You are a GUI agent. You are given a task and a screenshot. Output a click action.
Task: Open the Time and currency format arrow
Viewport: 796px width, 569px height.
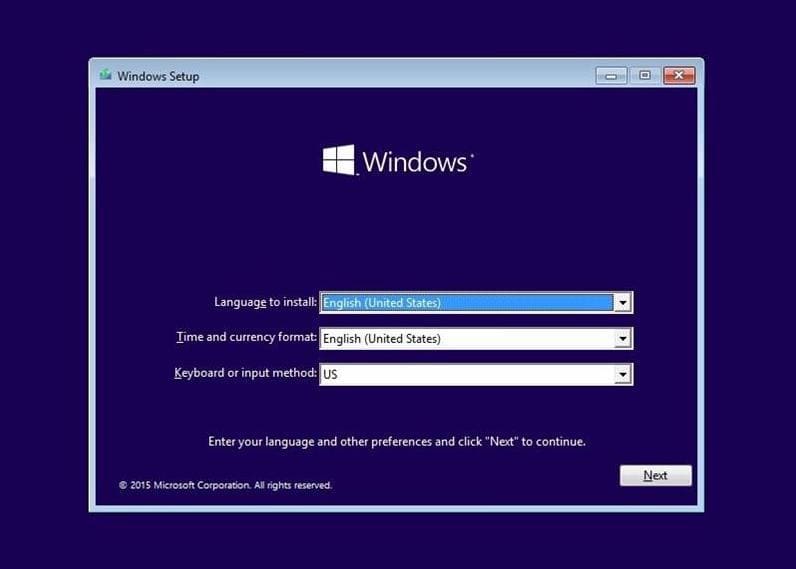coord(623,339)
